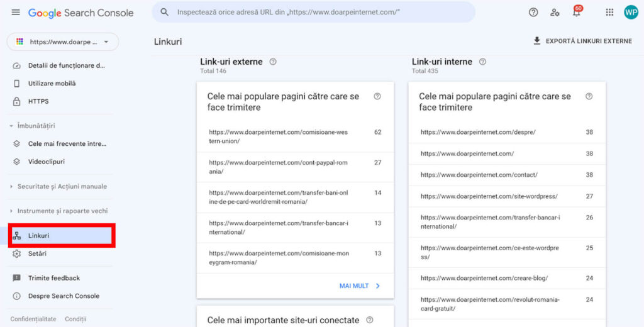This screenshot has height=327, width=644.
Task: Click help icon next to Link-uri interne
Action: point(482,62)
